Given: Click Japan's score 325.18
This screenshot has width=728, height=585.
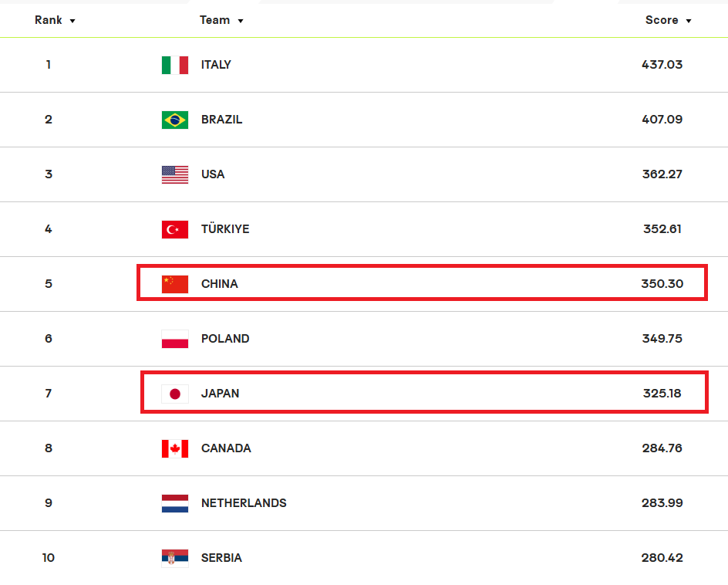Looking at the screenshot, I should coord(662,393).
